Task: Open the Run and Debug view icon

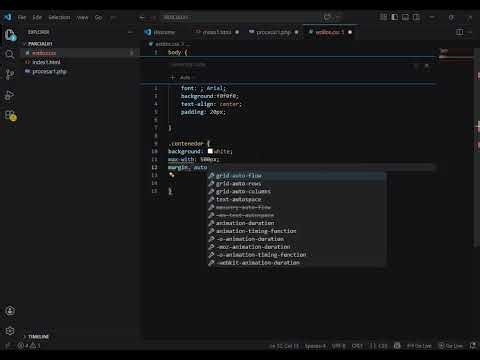Action: (10, 95)
